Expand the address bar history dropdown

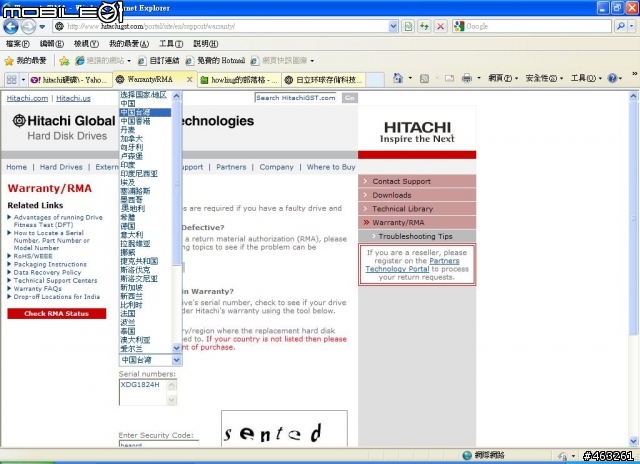393,27
